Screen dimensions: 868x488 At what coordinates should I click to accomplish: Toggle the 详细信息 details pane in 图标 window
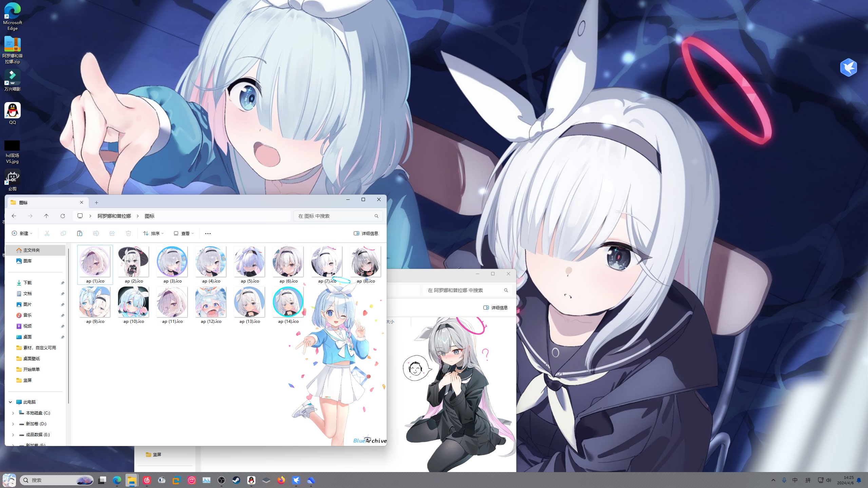pos(366,233)
